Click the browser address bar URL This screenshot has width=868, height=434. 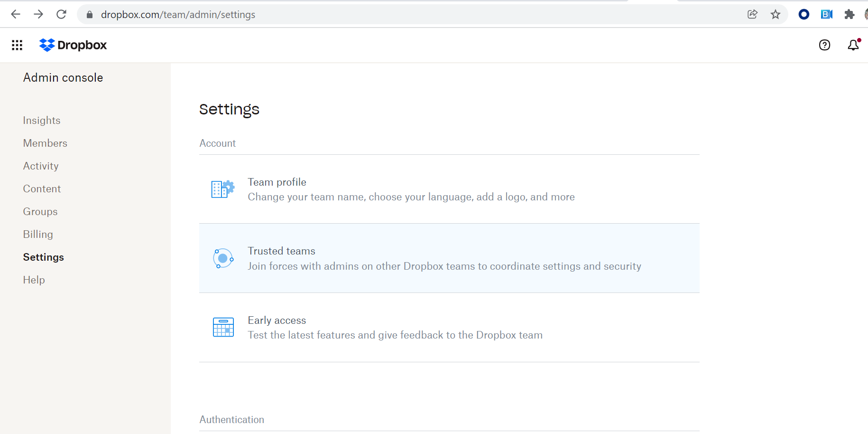tap(178, 15)
